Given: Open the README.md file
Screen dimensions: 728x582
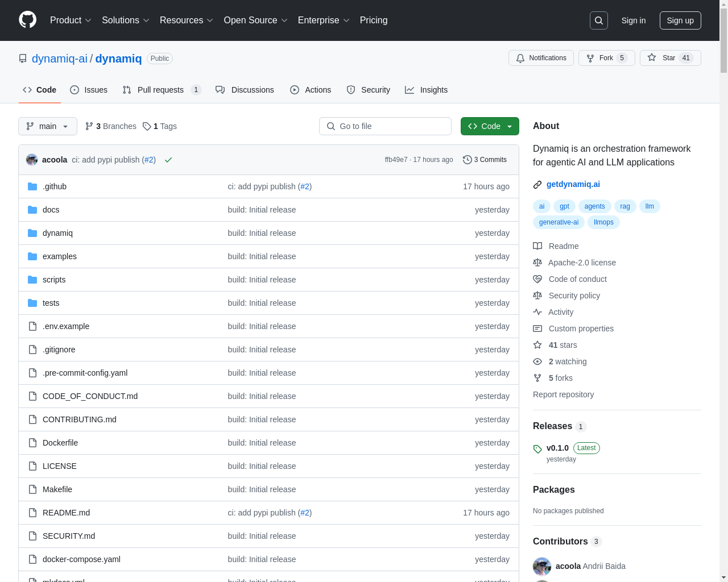Looking at the screenshot, I should (x=66, y=513).
